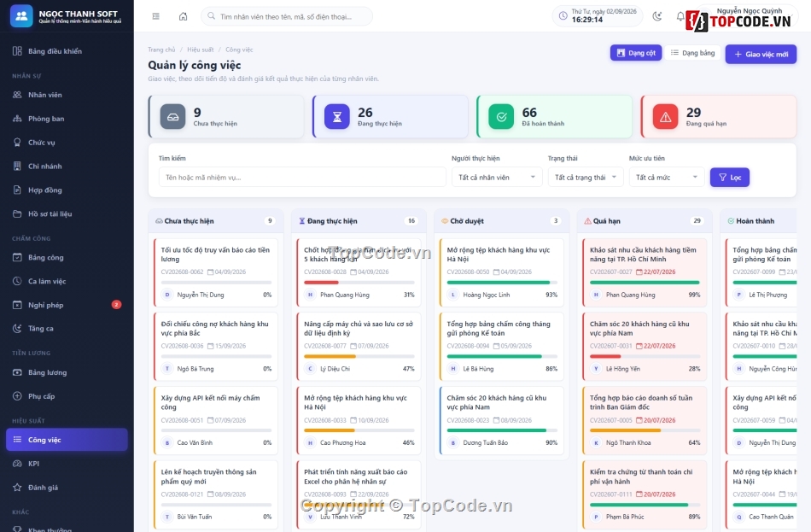This screenshot has width=811, height=532.
Task: Open 'Trạng thái' status dropdown
Action: tap(586, 177)
